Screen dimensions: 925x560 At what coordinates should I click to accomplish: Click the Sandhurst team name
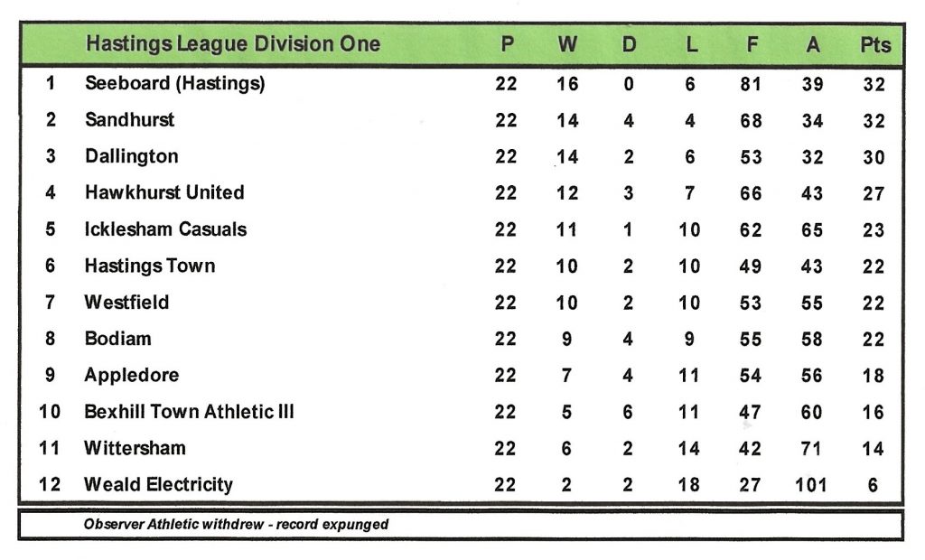click(129, 120)
